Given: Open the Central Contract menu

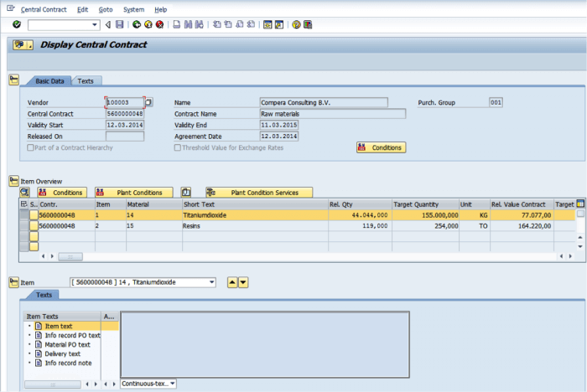Looking at the screenshot, I should pyautogui.click(x=44, y=9).
